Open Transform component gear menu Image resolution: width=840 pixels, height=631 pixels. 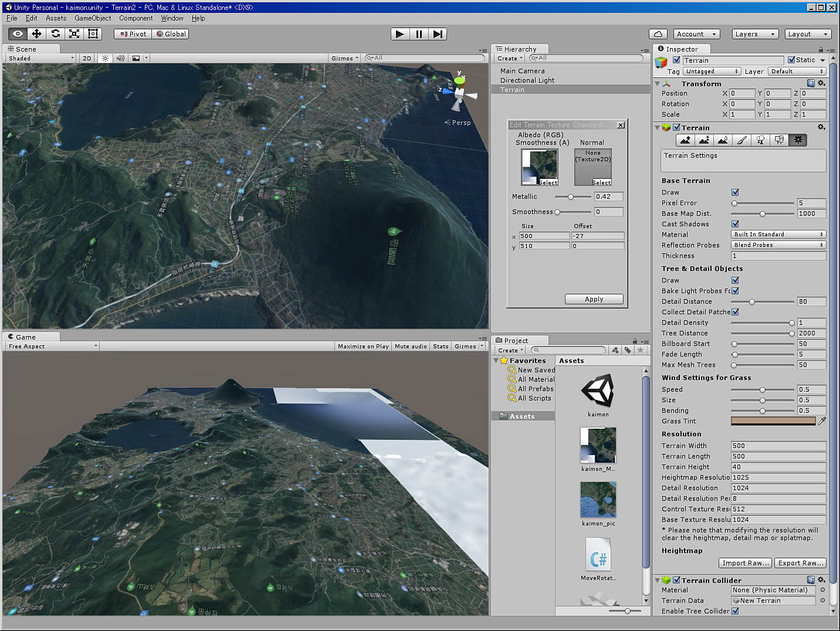821,83
